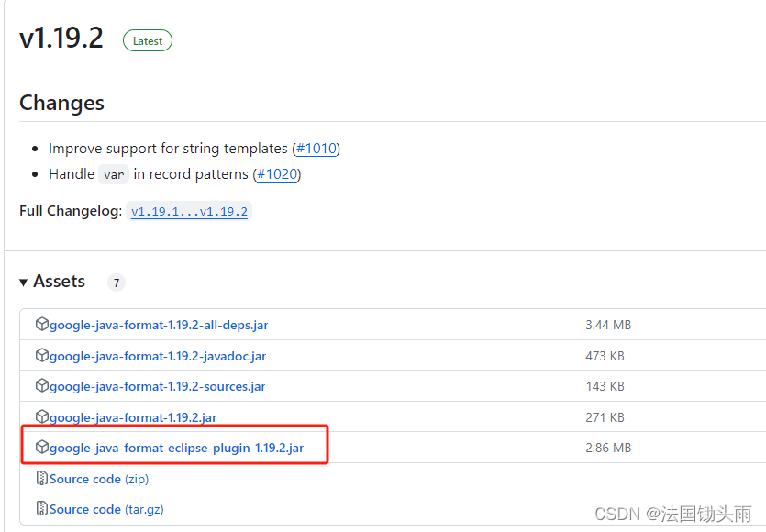Viewport: 766px width, 532px height.
Task: Click the inline code word var
Action: coord(114,174)
